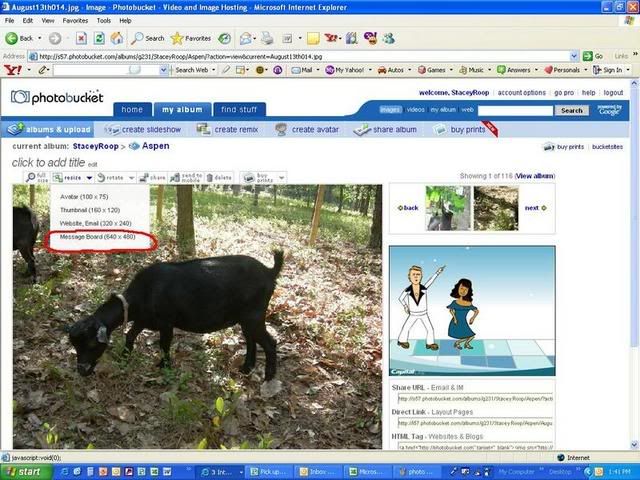Click the delete trash tool
Viewport: 640px width, 480px height.
point(219,178)
